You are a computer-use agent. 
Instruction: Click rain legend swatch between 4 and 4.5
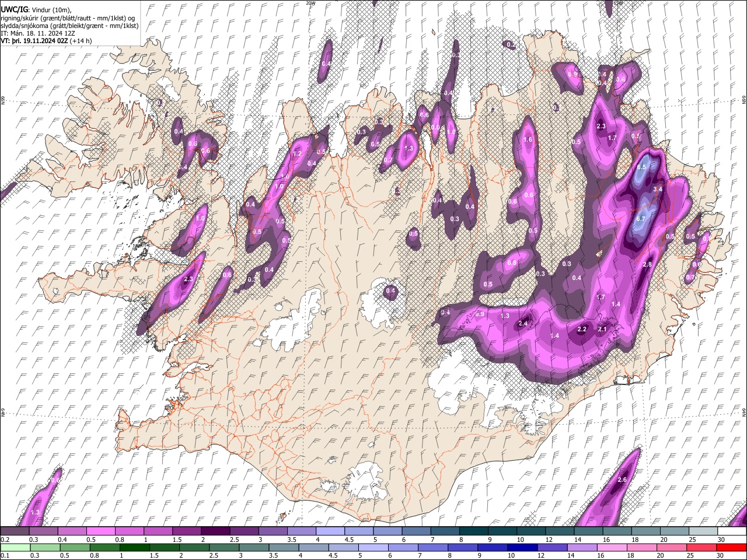pyautogui.click(x=313, y=547)
